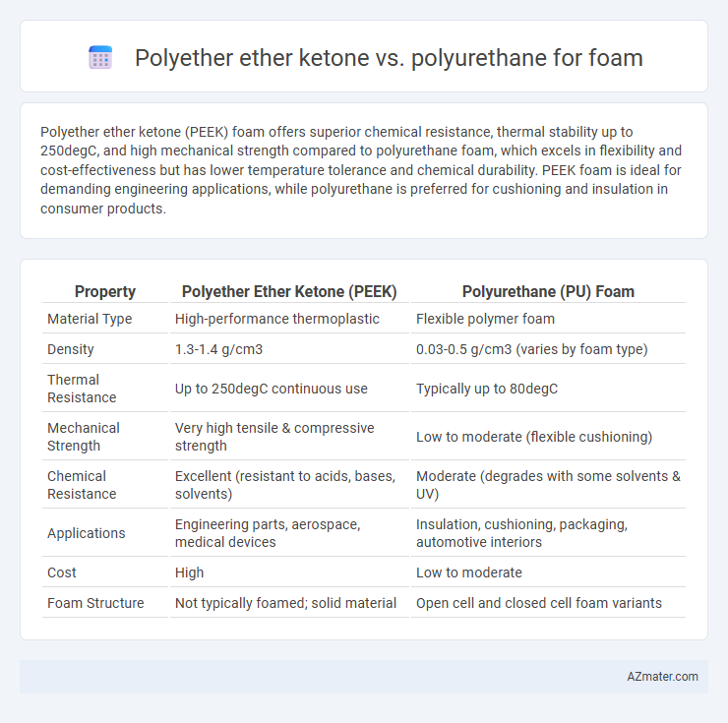
Task: Click the 'High' cost cell
Action: (189, 572)
